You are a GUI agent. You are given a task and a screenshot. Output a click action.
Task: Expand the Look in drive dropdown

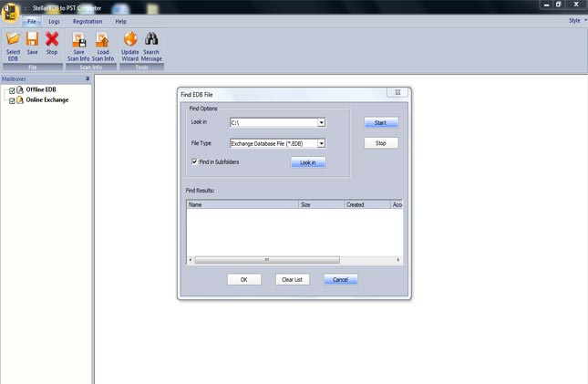pyautogui.click(x=322, y=122)
